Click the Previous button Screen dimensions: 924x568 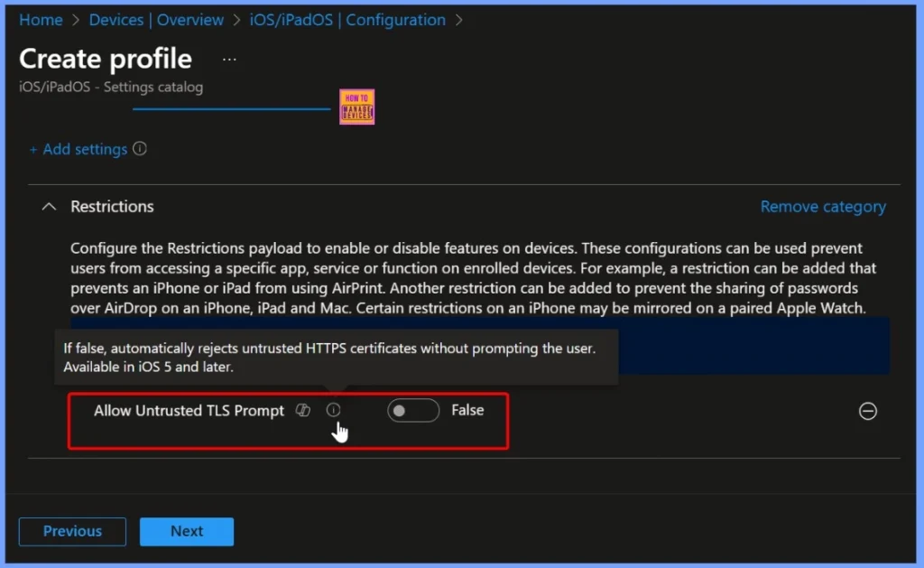pos(71,531)
